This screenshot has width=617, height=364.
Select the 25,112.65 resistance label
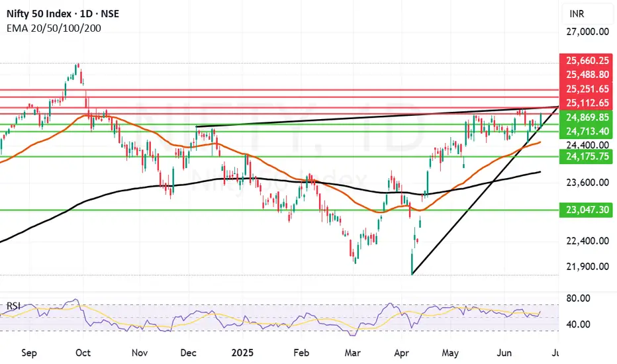point(587,103)
